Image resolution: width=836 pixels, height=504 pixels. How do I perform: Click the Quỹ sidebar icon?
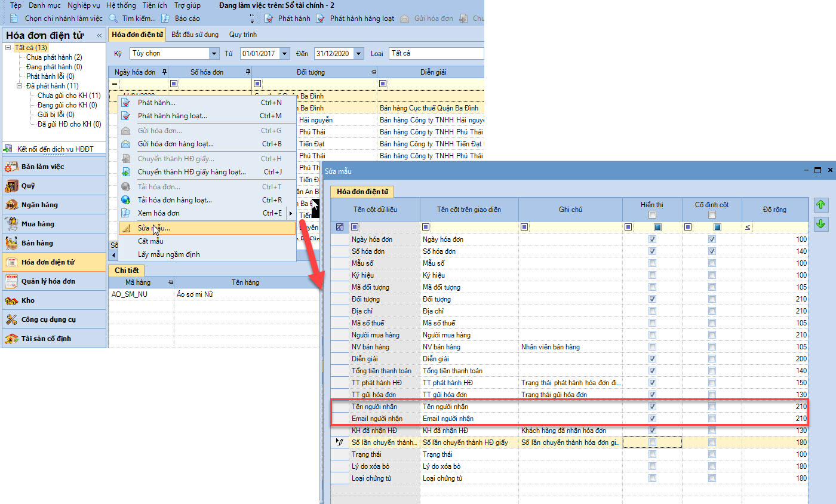(11, 186)
